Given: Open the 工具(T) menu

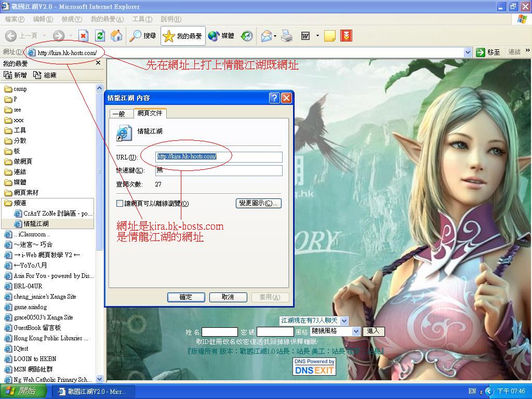Looking at the screenshot, I should [142, 19].
